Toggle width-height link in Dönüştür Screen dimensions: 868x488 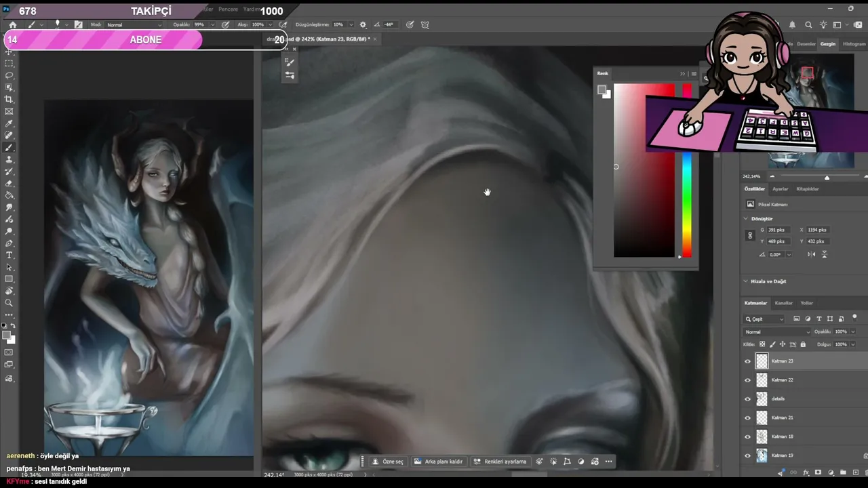click(x=749, y=235)
